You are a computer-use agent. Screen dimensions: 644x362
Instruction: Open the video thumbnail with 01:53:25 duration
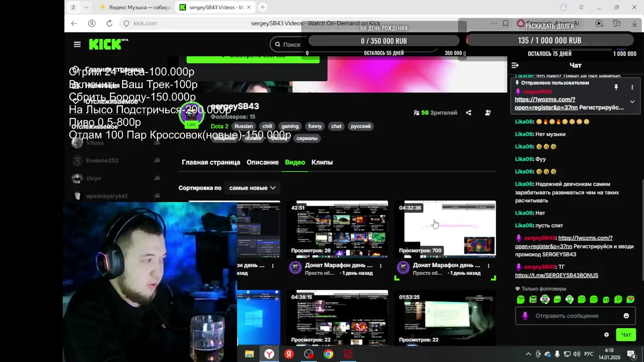pos(445,318)
